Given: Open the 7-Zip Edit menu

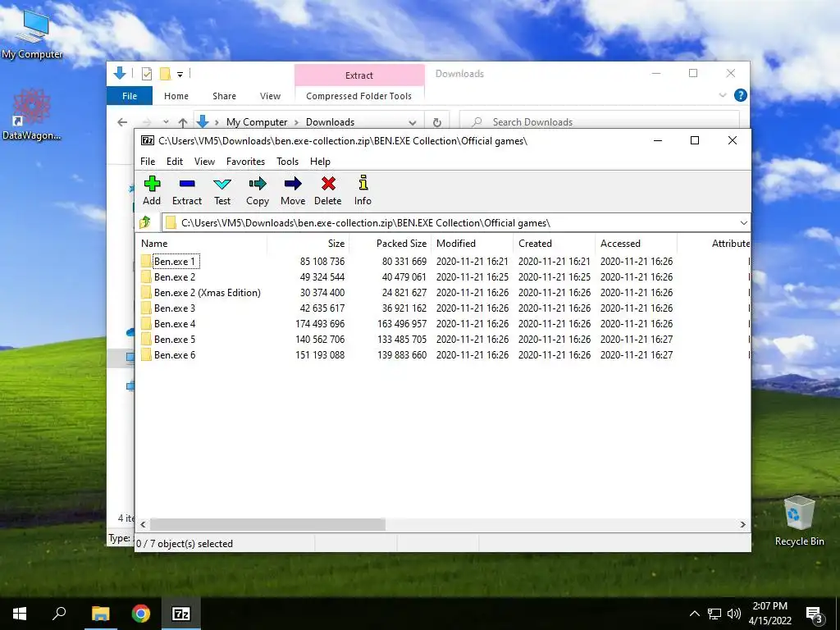Looking at the screenshot, I should tap(175, 162).
